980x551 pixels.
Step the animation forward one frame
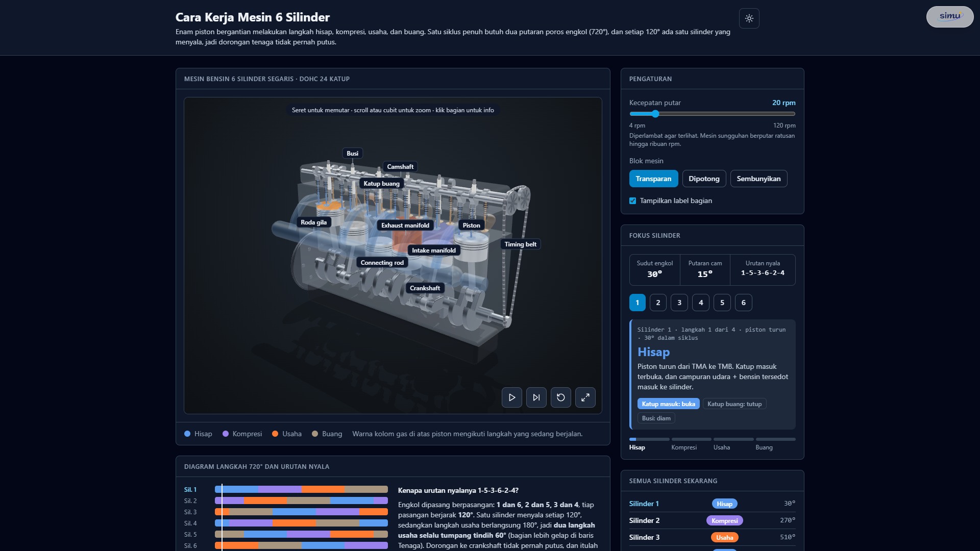point(536,397)
